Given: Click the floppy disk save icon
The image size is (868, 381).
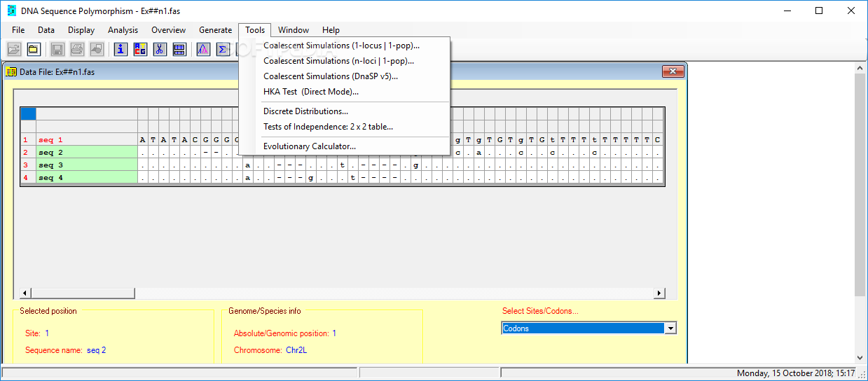Looking at the screenshot, I should (57, 49).
